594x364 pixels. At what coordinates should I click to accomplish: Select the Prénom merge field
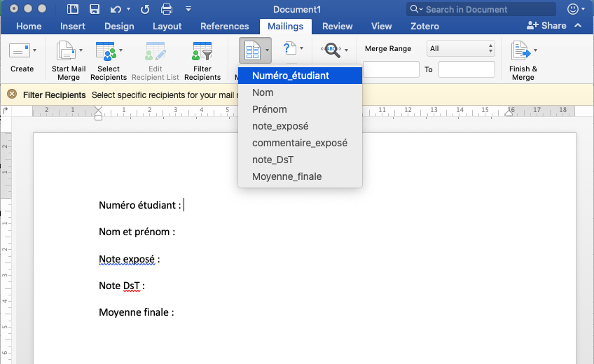[x=300, y=109]
